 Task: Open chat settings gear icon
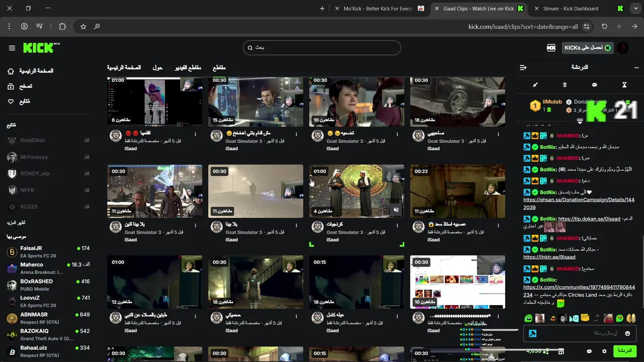tap(604, 351)
